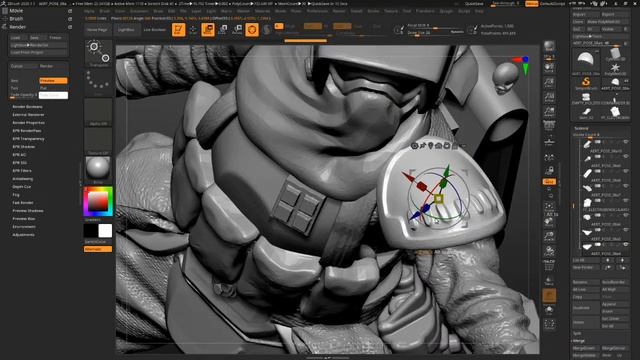
Task: Open Brush palette in left tray
Action: pos(16,19)
